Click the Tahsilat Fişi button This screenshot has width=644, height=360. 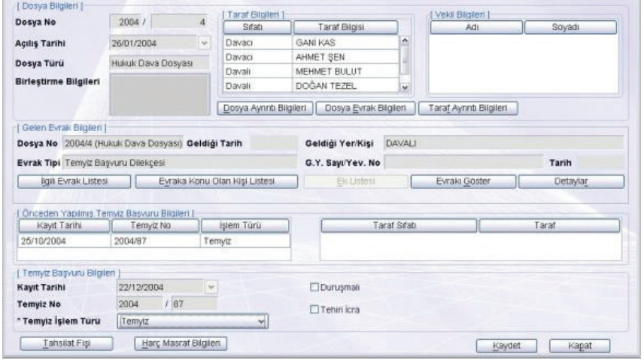65,343
